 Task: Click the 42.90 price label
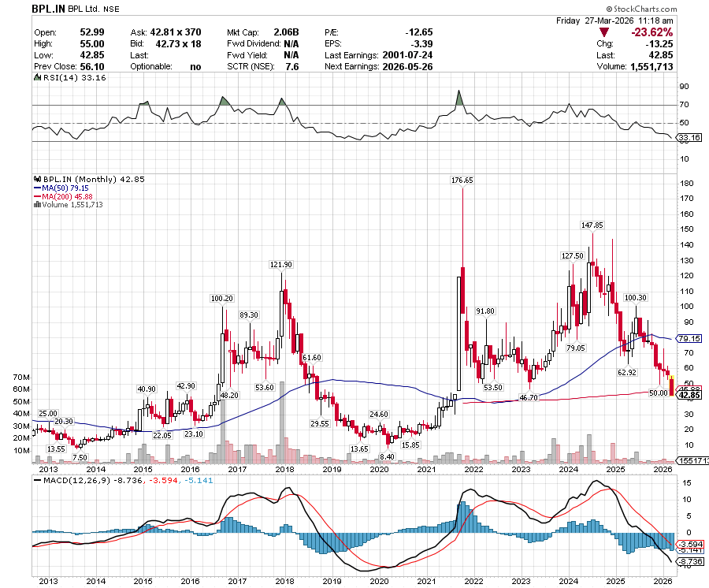(186, 385)
